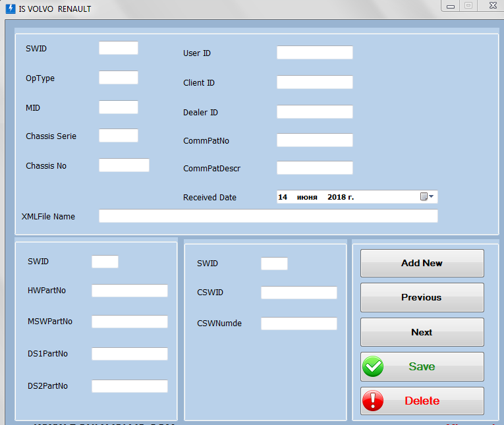Minimize the IS VOLVO RENAULT window
The height and width of the screenshot is (425, 504).
(451, 6)
